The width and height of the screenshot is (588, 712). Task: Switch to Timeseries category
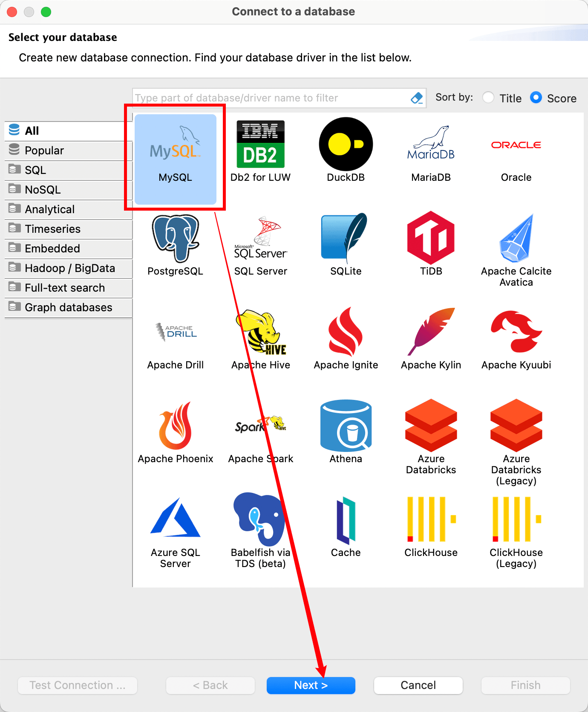pos(69,229)
